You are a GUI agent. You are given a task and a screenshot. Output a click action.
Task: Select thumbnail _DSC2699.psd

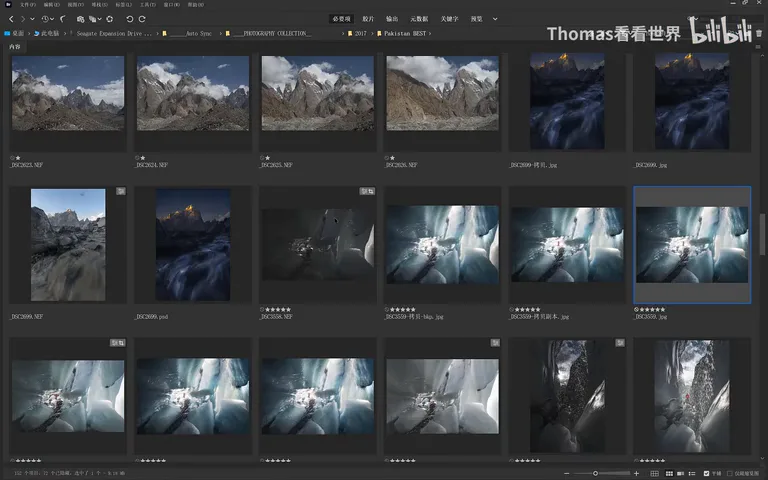point(193,245)
